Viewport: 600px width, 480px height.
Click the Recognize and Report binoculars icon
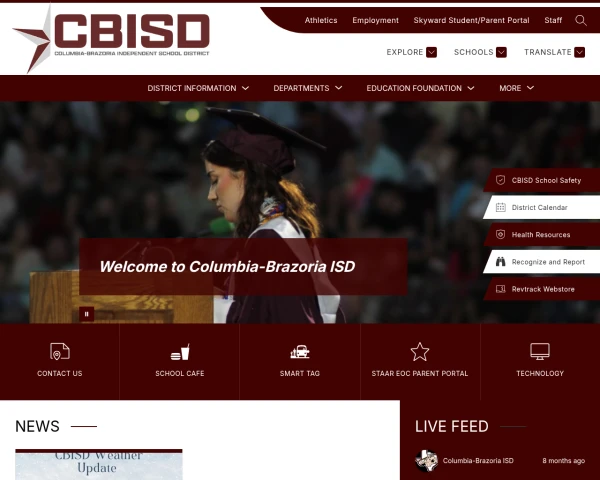pyautogui.click(x=500, y=262)
